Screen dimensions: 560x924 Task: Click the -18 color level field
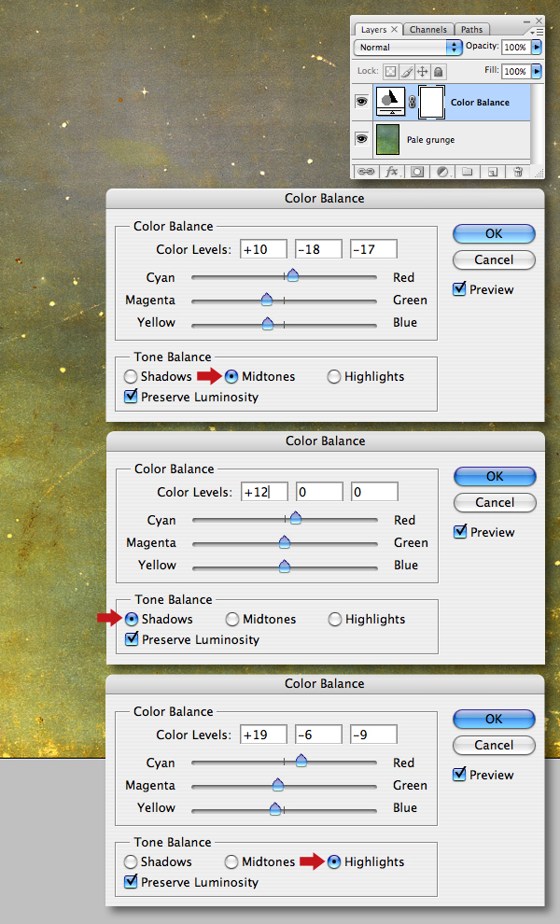coord(318,248)
